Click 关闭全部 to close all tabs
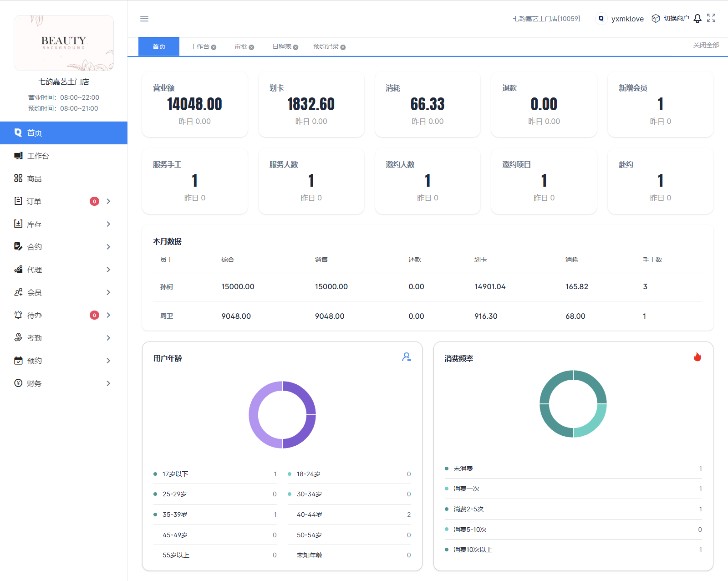The height and width of the screenshot is (581, 728). [x=706, y=45]
